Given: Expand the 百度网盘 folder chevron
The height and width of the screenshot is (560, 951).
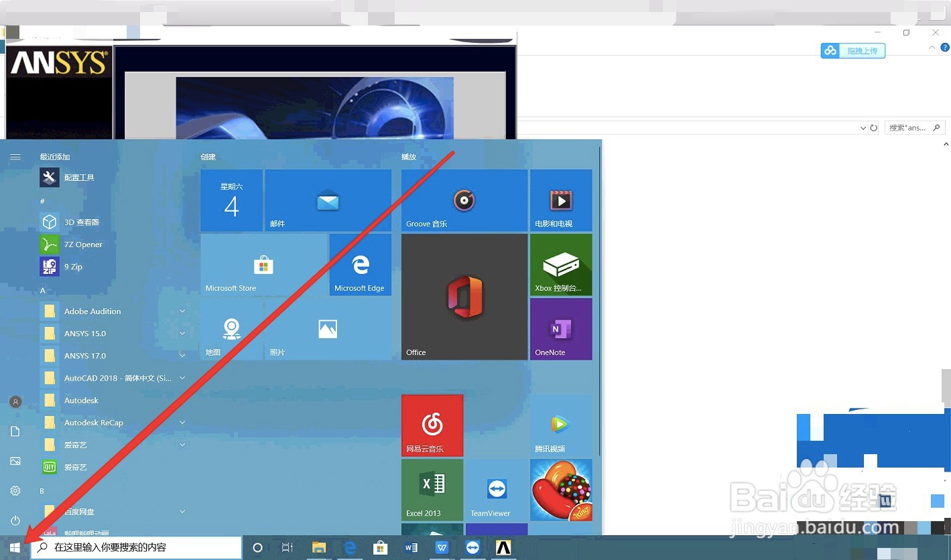Looking at the screenshot, I should [x=182, y=512].
